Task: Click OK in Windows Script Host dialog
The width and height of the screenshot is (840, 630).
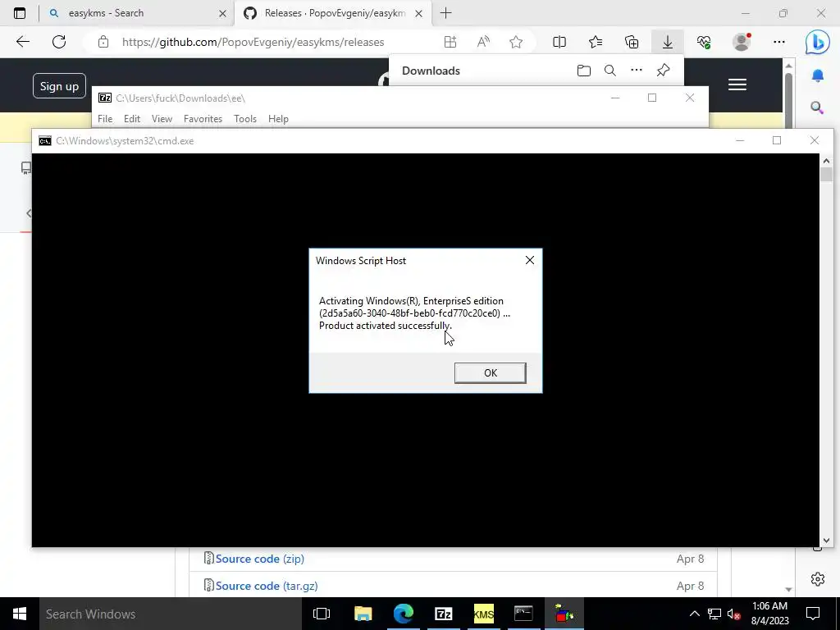Action: point(490,373)
